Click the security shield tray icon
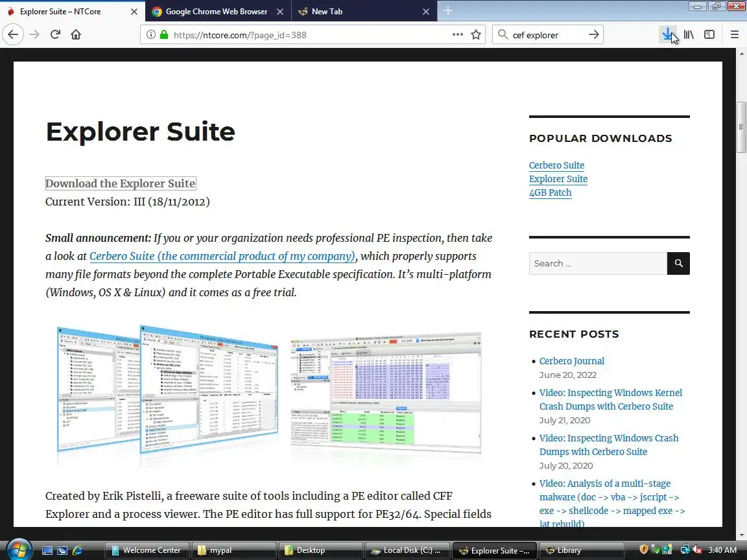 click(644, 550)
